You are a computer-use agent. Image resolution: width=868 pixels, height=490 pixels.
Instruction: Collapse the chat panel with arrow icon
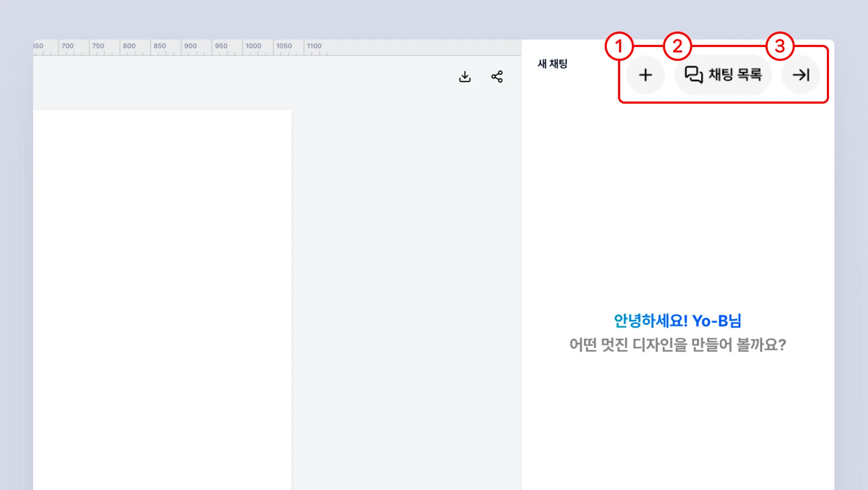click(801, 75)
